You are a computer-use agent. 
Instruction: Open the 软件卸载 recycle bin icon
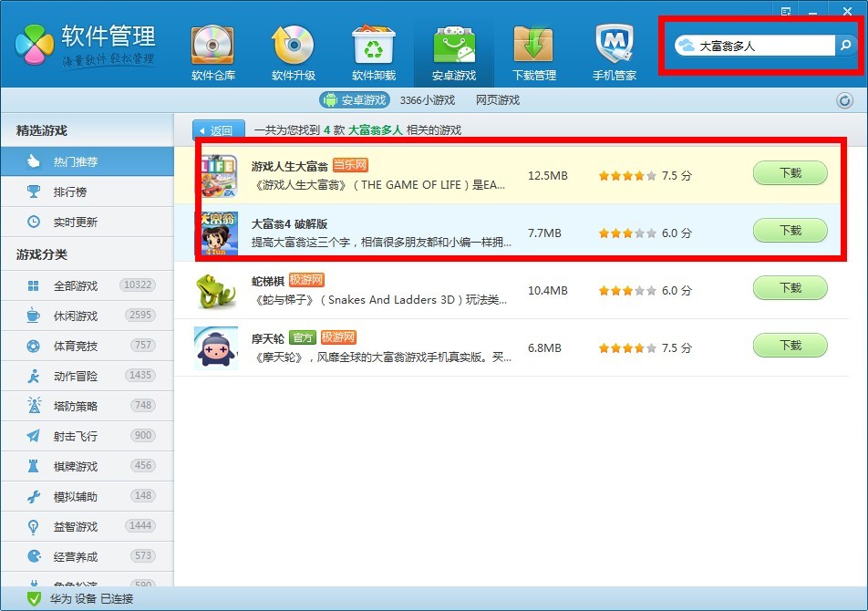pyautogui.click(x=374, y=46)
